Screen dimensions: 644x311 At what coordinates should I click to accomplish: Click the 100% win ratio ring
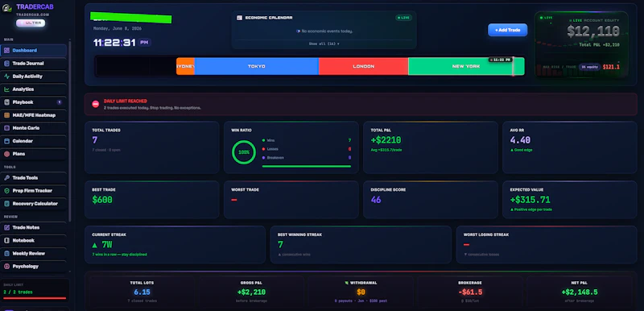pyautogui.click(x=244, y=152)
